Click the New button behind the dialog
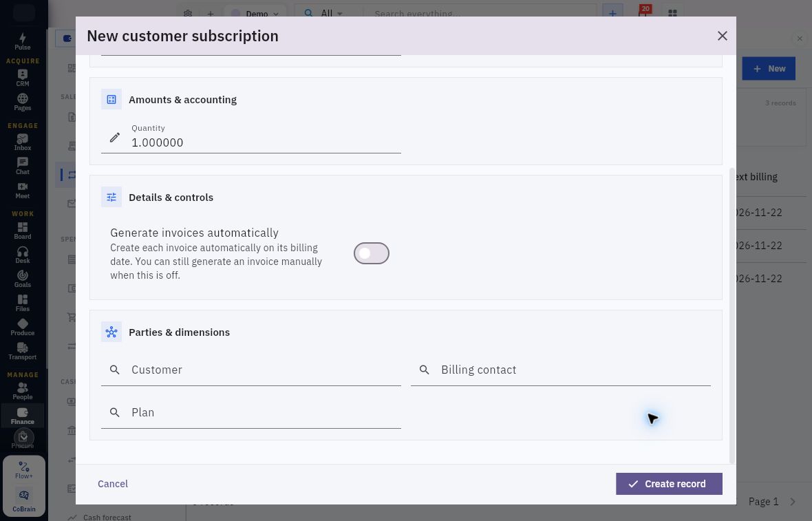The width and height of the screenshot is (812, 521). coord(769,68)
